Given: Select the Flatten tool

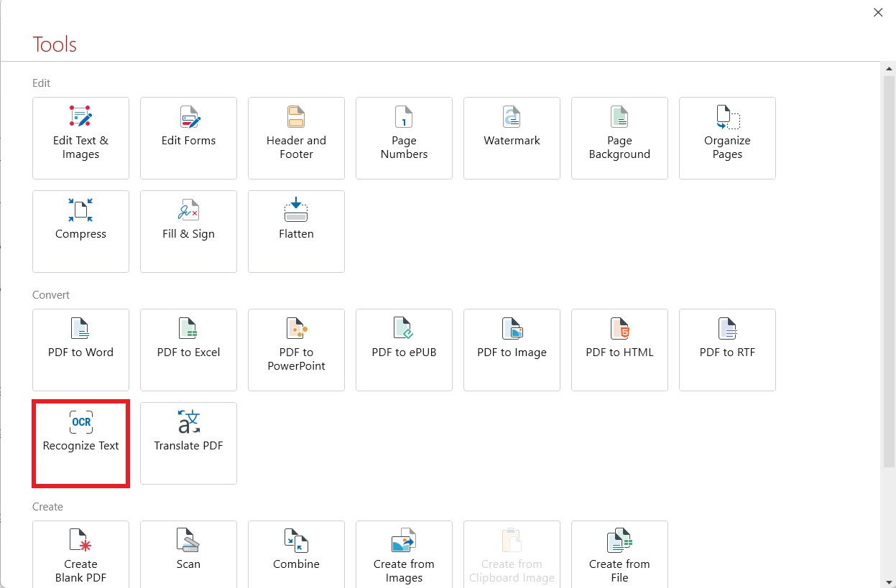Looking at the screenshot, I should point(296,231).
